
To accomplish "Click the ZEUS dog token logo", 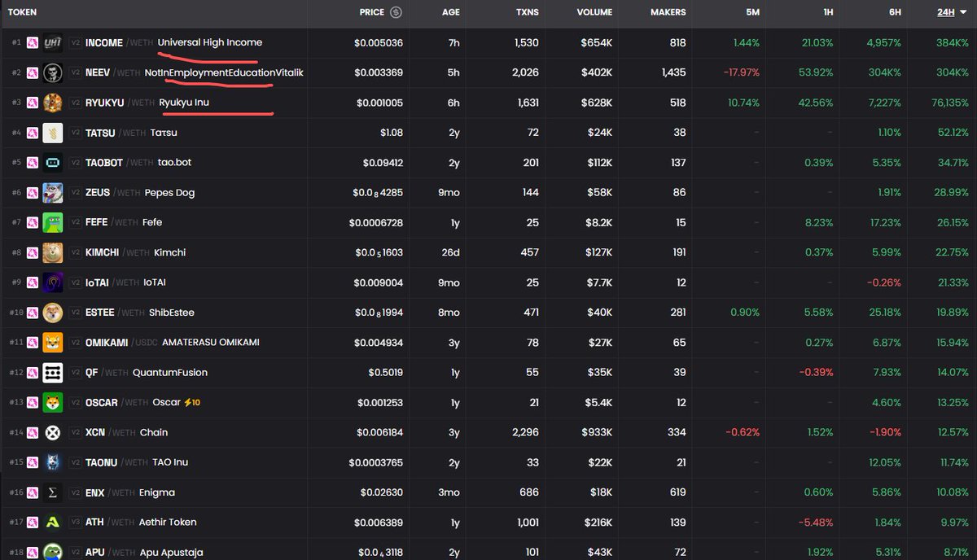I will 53,193.
